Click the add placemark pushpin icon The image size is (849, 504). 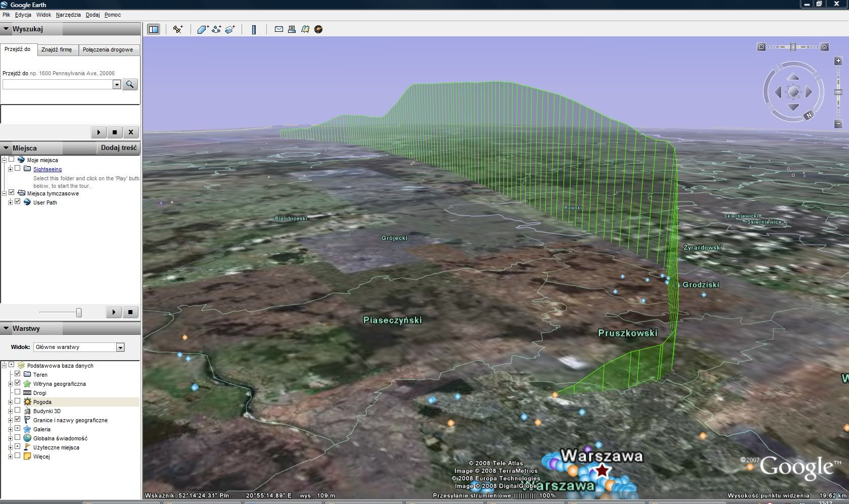coord(178,29)
